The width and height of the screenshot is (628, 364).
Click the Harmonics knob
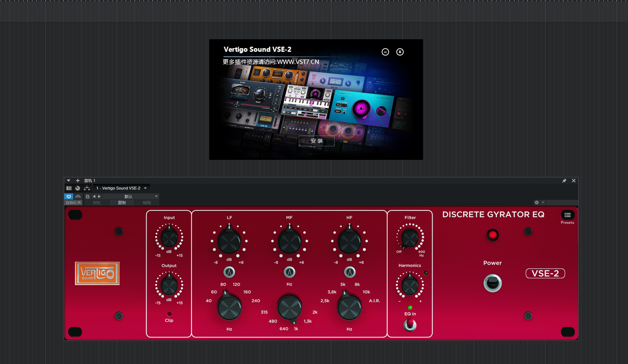point(410,285)
